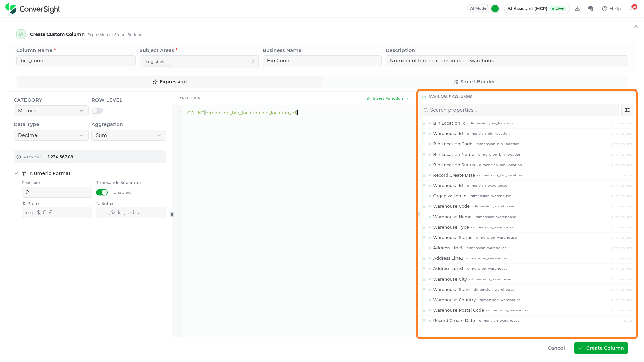Open the Help link
The width and height of the screenshot is (644, 362).
611,9
